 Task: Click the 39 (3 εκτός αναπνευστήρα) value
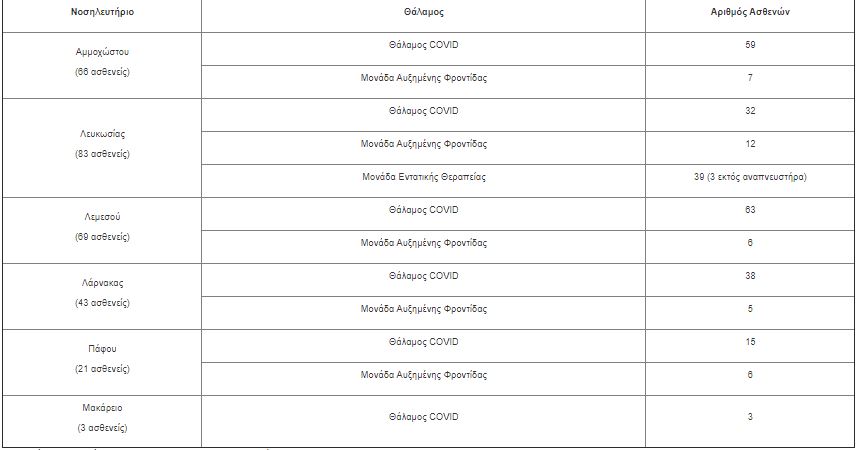click(750, 177)
